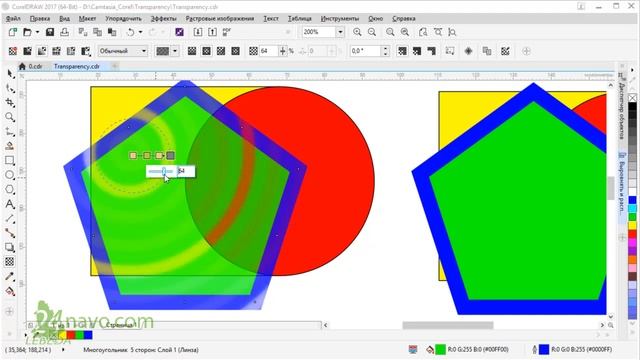Open the Инструменты menu

coord(340,18)
